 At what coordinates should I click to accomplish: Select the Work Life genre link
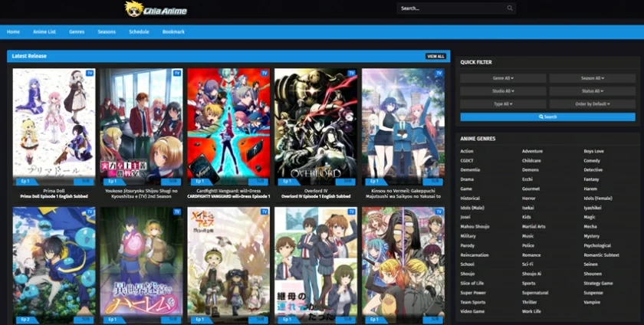click(531, 311)
